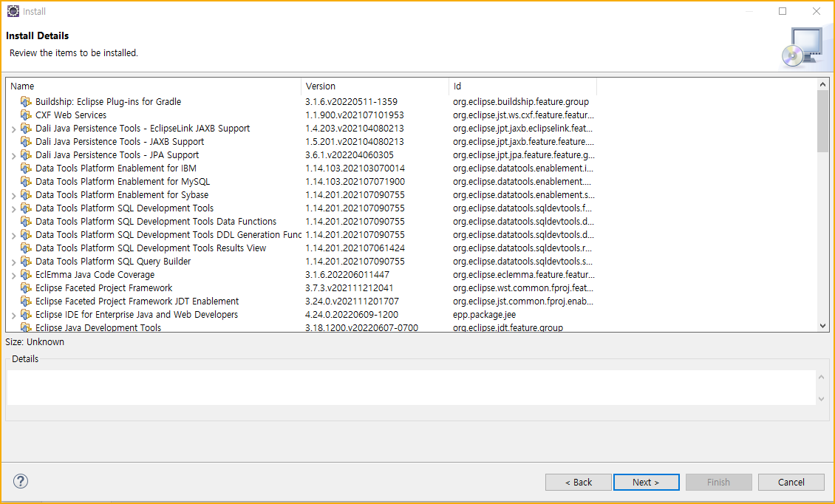
Task: Click the SQL Development Tools Data Functions icon
Action: click(26, 221)
